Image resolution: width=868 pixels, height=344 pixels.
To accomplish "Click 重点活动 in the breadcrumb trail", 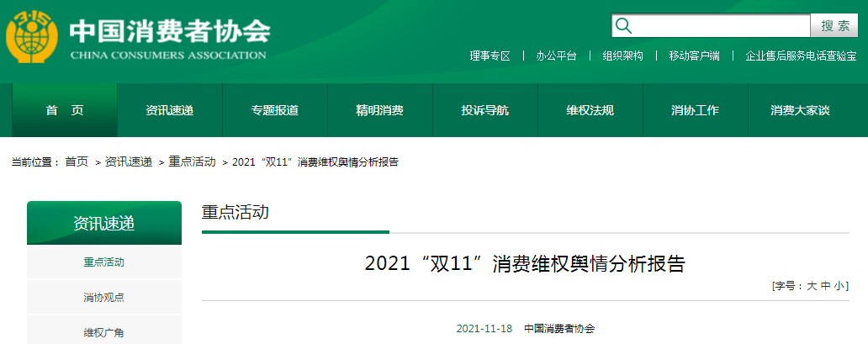I will 192,161.
